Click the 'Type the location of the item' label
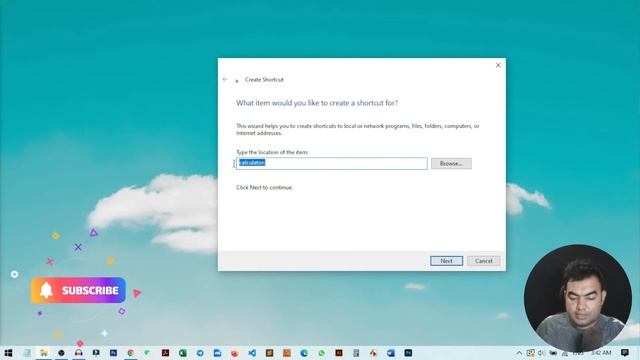The width and height of the screenshot is (640, 360). [x=272, y=152]
